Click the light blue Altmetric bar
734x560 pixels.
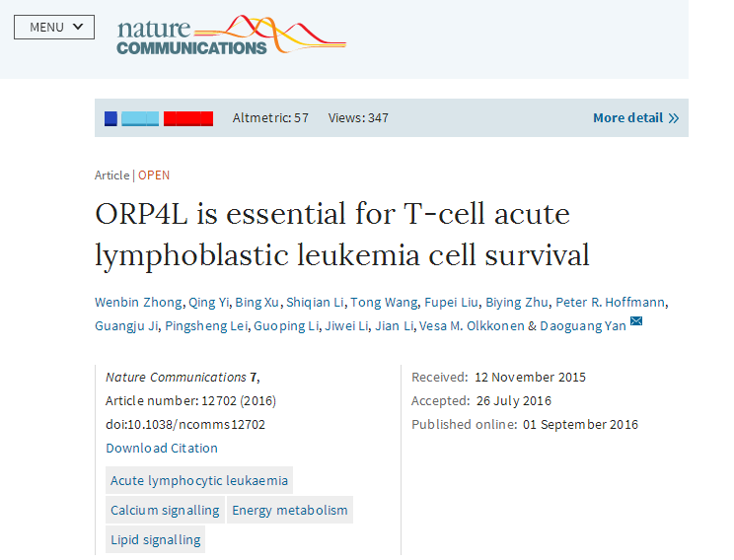click(x=140, y=118)
